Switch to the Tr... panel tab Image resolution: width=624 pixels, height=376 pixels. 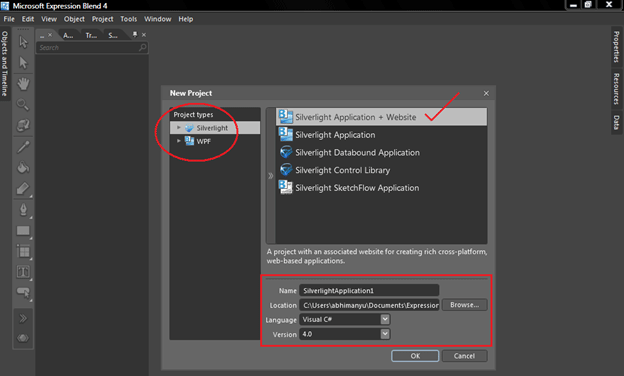pos(91,35)
